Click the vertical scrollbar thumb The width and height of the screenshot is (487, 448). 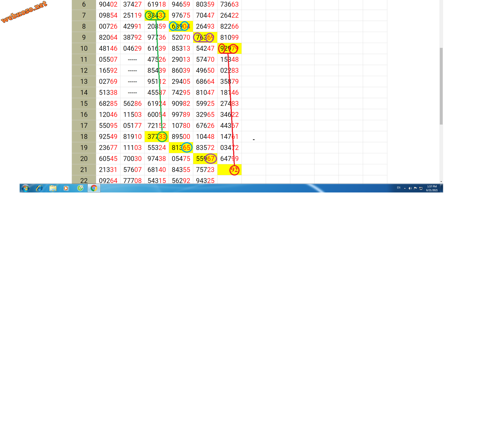click(x=441, y=86)
